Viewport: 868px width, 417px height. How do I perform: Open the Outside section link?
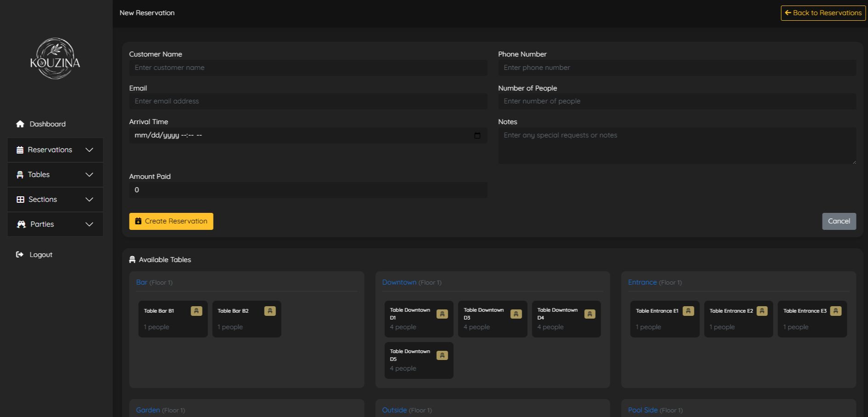pos(395,410)
